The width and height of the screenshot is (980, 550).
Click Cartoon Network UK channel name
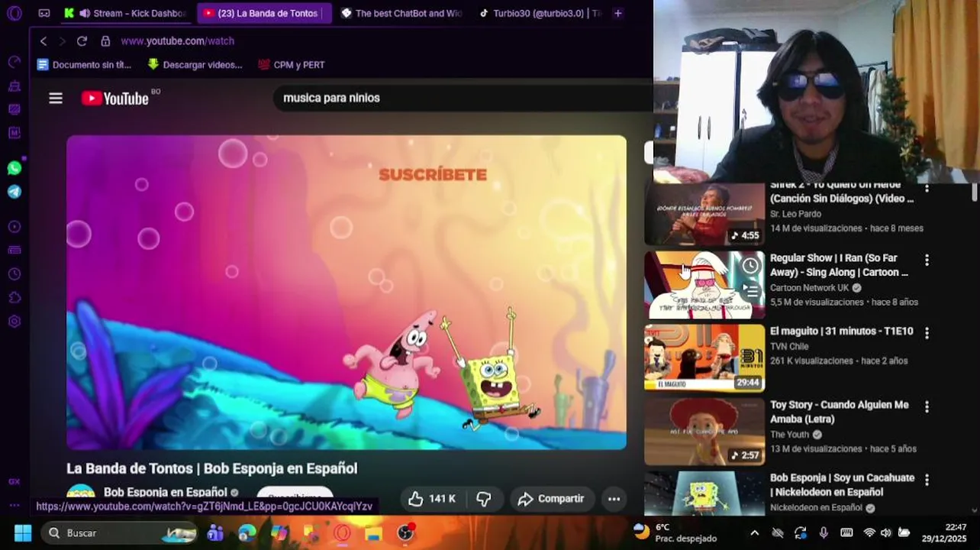[x=809, y=288]
